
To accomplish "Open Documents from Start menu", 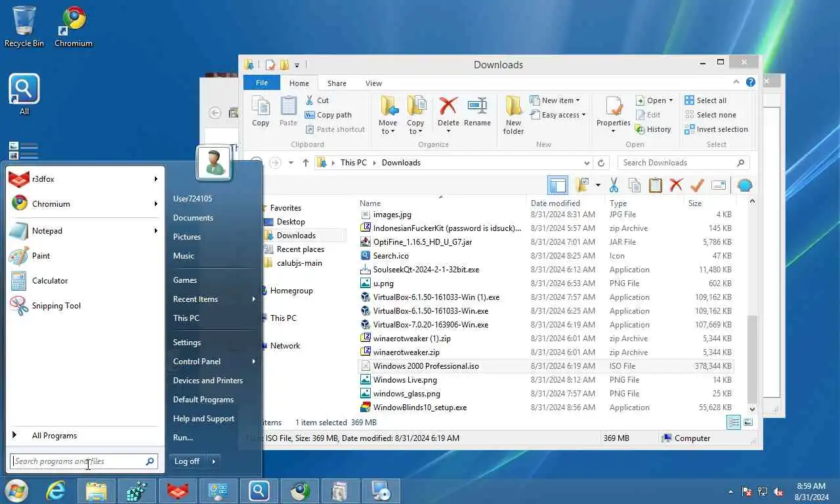I will (x=193, y=218).
